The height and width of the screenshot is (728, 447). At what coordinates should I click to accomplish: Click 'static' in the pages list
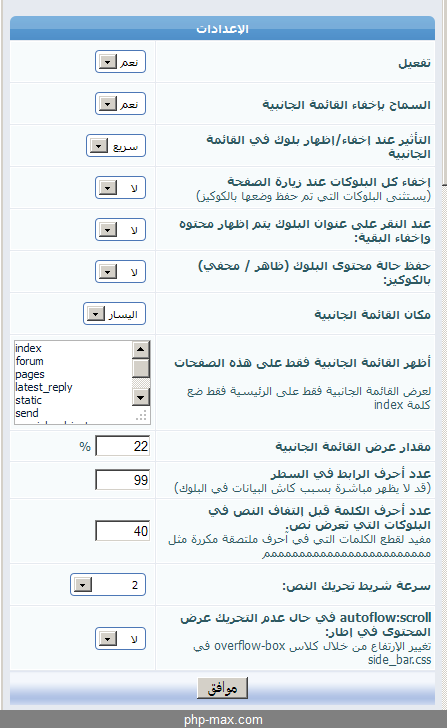[28, 400]
